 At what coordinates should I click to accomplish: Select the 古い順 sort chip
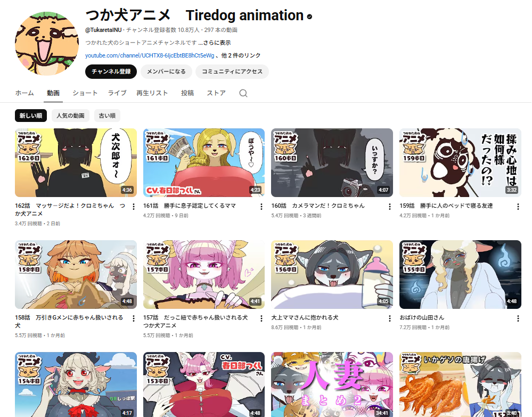(x=107, y=116)
